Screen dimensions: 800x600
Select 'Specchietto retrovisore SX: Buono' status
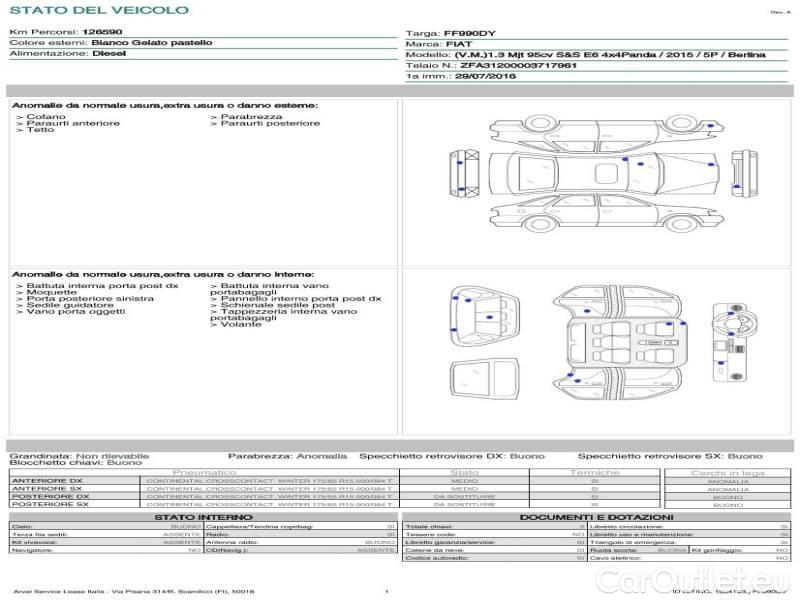coord(670,456)
